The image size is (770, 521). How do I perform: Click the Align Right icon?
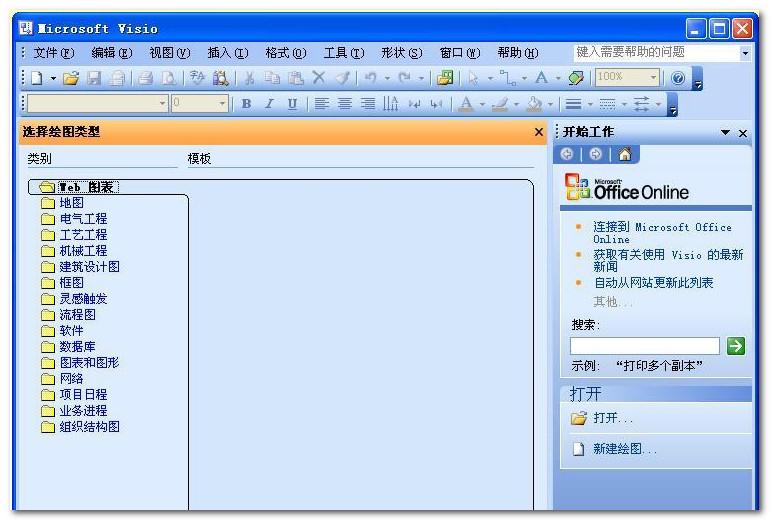pos(367,104)
